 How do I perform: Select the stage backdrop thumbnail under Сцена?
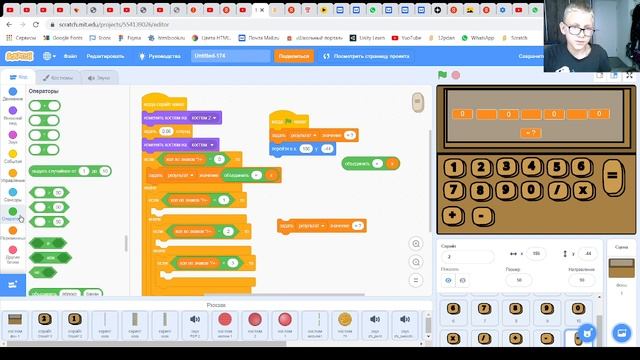(621, 269)
